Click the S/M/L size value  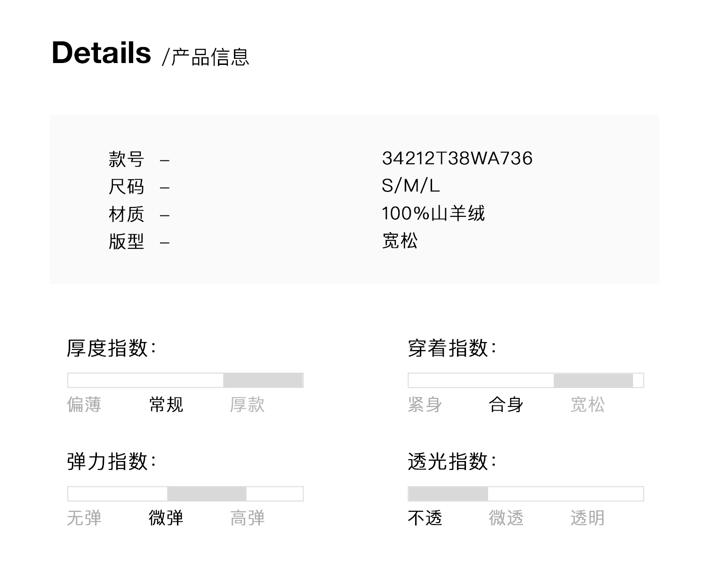[410, 186]
